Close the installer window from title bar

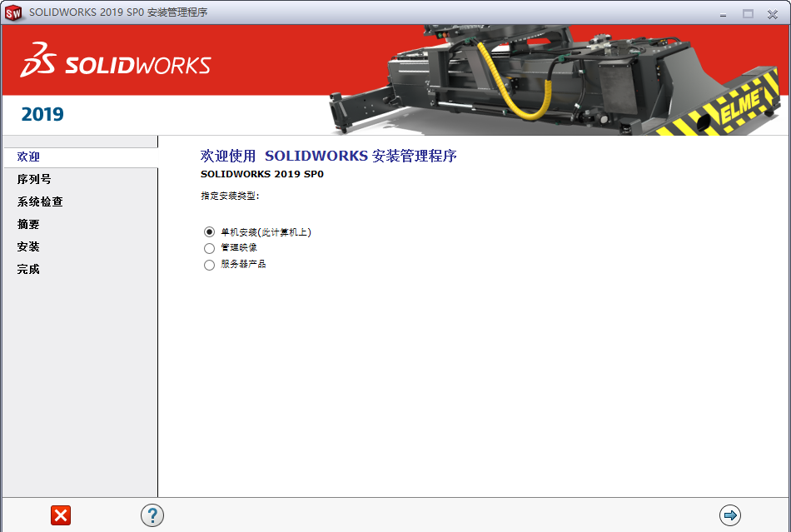(x=773, y=14)
